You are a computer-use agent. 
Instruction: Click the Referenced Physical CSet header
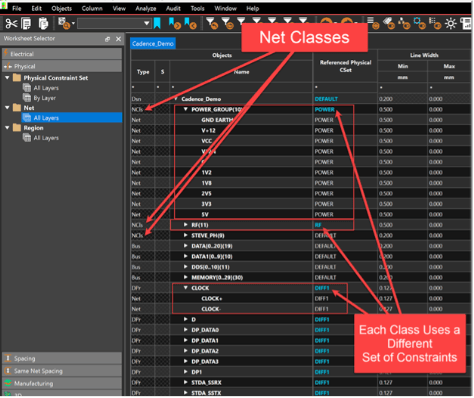(345, 66)
